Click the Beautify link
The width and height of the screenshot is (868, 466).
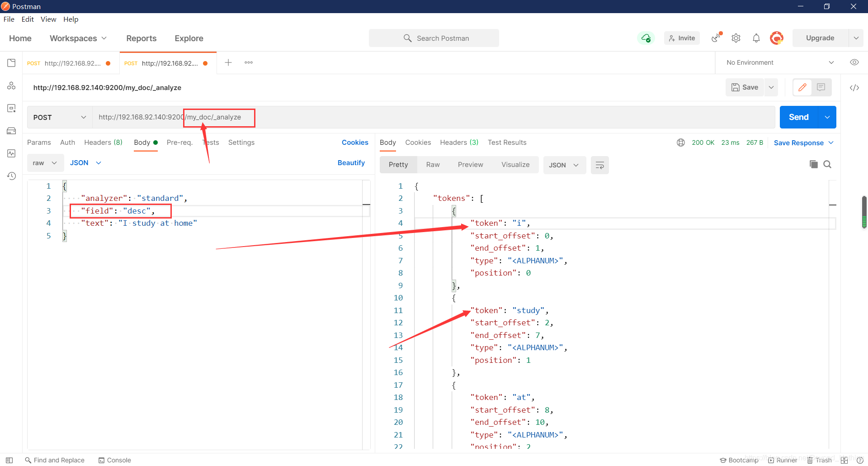351,163
